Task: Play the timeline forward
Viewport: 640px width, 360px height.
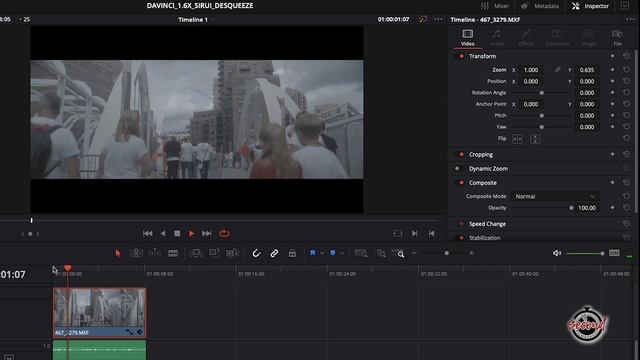Action: (191, 233)
